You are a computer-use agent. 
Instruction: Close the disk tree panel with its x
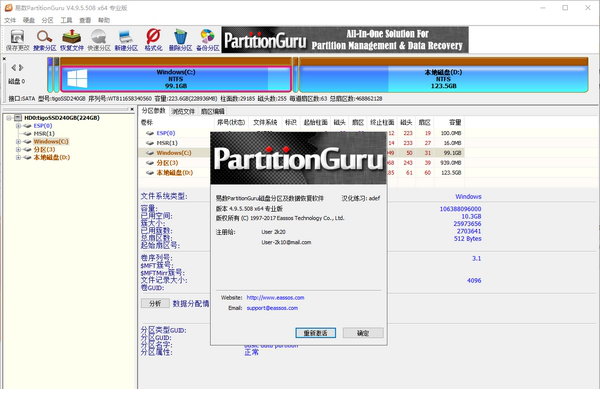132,109
